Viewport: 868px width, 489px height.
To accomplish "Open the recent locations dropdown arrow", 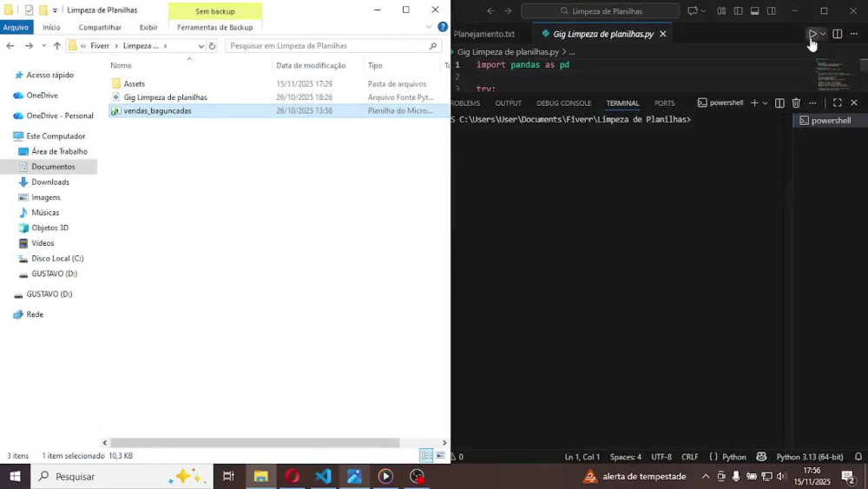I will point(43,46).
